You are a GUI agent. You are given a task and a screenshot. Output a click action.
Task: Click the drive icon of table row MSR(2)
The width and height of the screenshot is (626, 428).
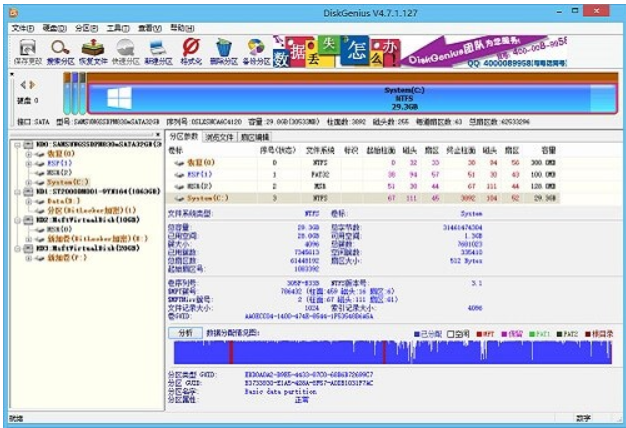[x=179, y=186]
